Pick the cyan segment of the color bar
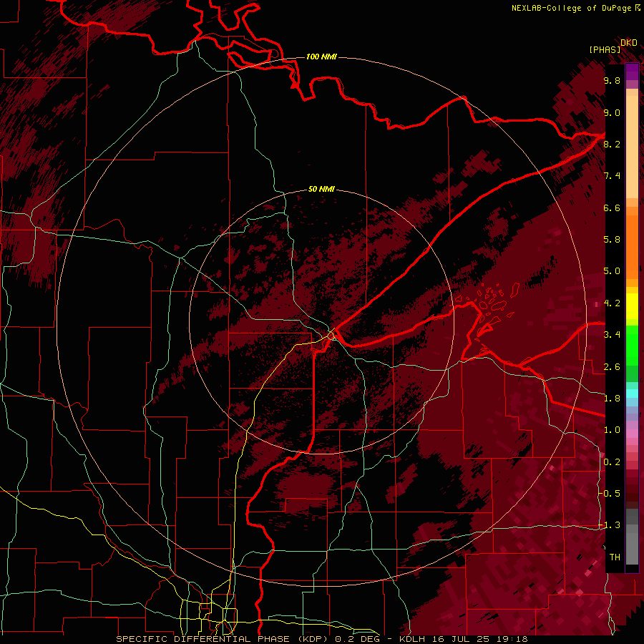The width and height of the screenshot is (644, 644). pyautogui.click(x=632, y=394)
